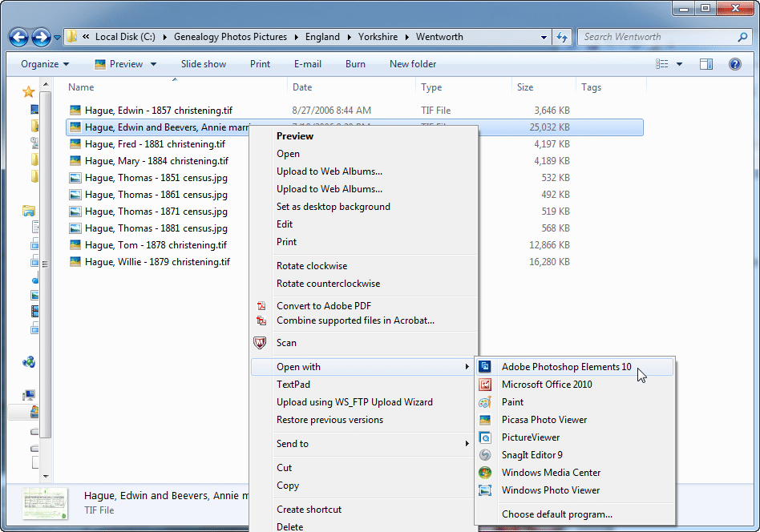Click the Forward navigation arrow button
Image resolution: width=760 pixels, height=532 pixels.
[41, 37]
